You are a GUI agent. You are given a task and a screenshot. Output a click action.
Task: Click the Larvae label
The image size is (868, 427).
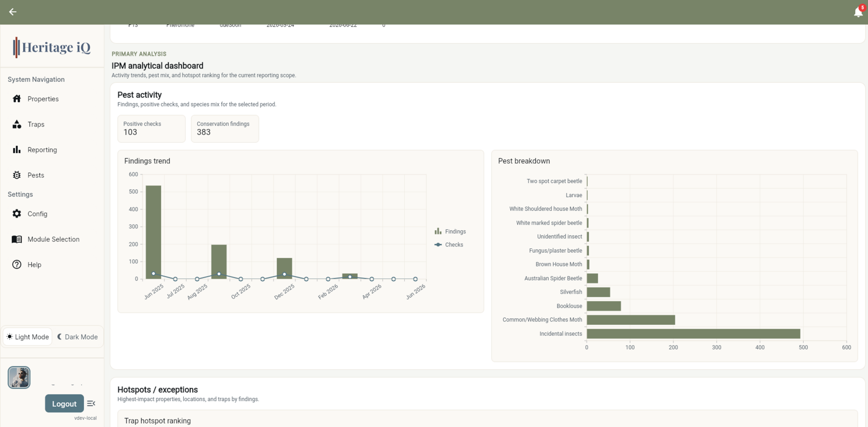[574, 195]
